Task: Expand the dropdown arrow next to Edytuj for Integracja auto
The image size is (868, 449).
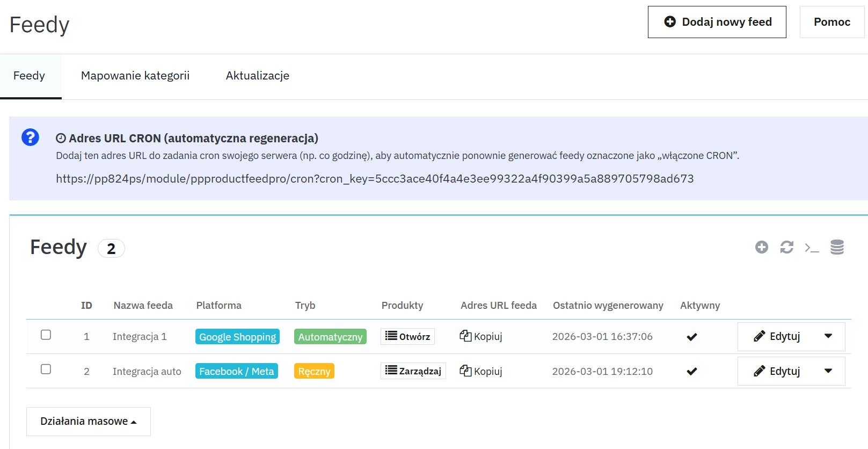Action: coord(828,371)
